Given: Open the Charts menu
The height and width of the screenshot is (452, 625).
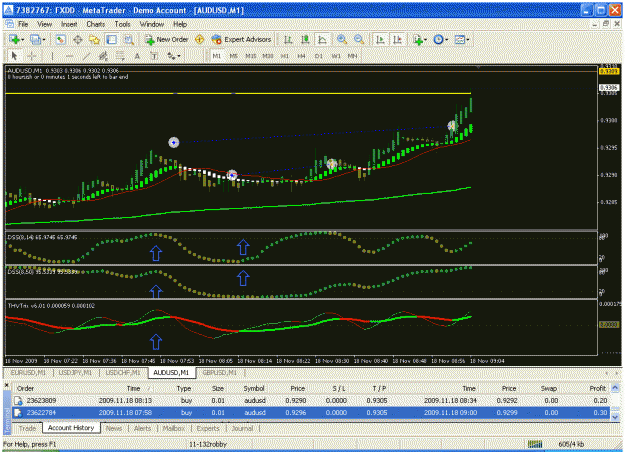Looking at the screenshot, I should [x=96, y=24].
